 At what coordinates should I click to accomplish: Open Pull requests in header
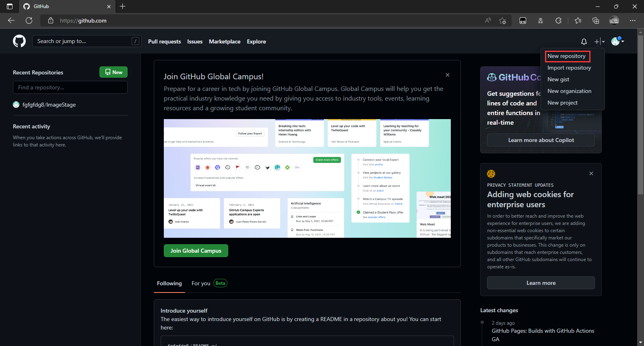164,41
